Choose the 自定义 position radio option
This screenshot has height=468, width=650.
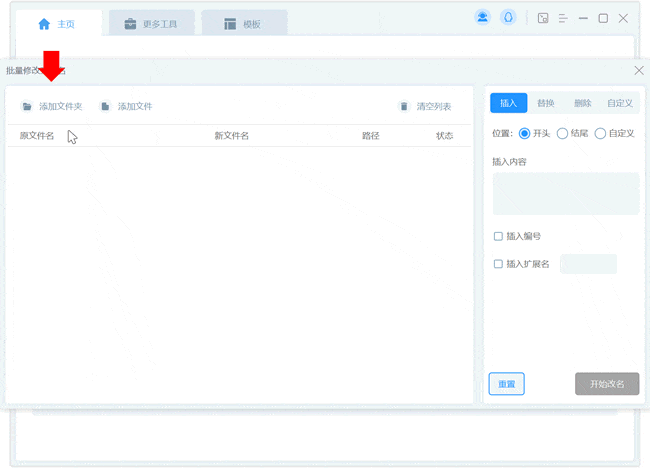pos(600,133)
